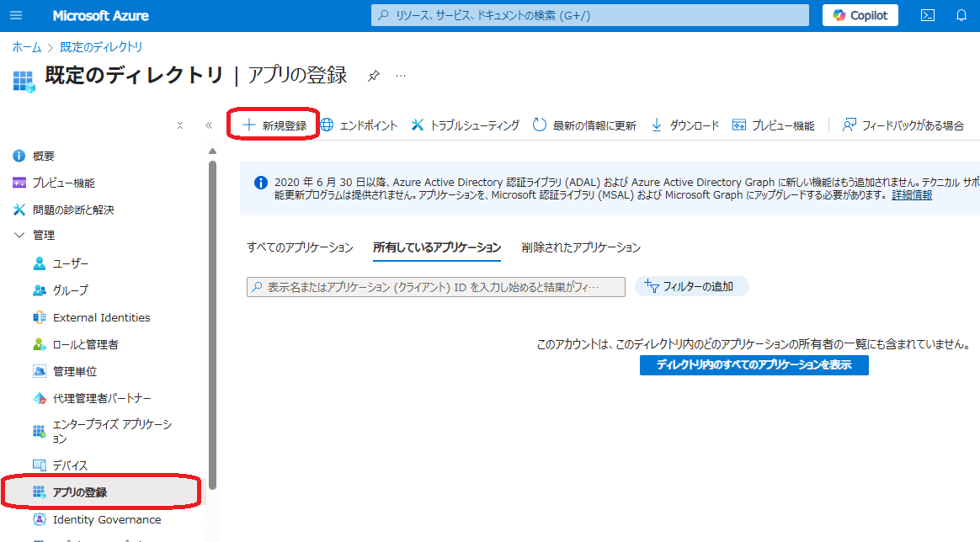Focus the app name or client ID filter box
Viewport: 980px width, 542px height.
436,287
